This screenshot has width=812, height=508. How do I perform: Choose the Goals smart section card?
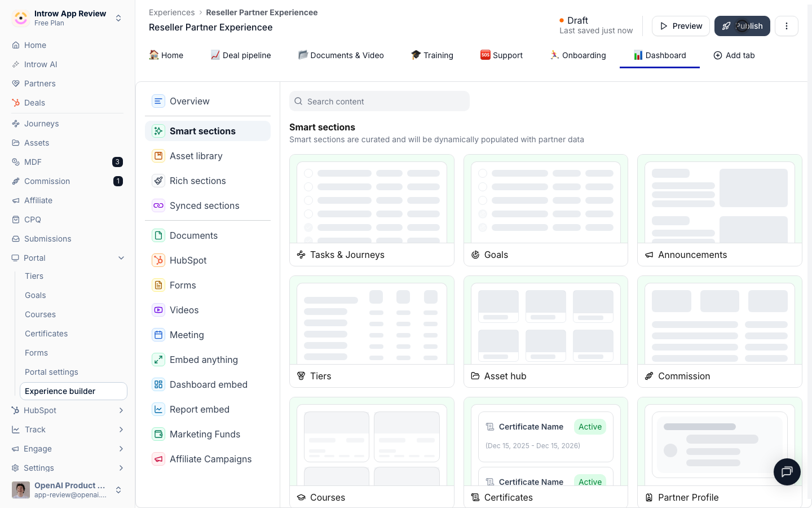click(546, 210)
